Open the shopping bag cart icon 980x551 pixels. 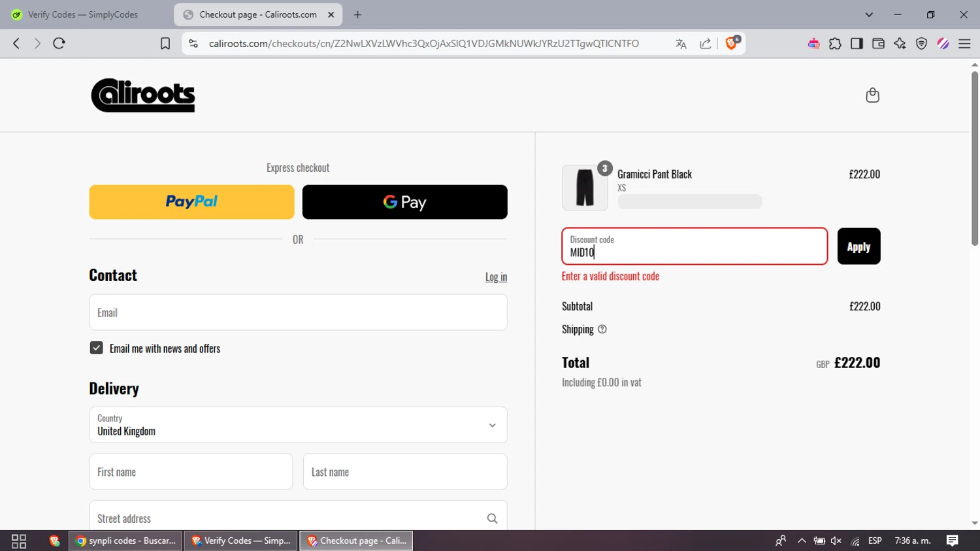coord(872,95)
